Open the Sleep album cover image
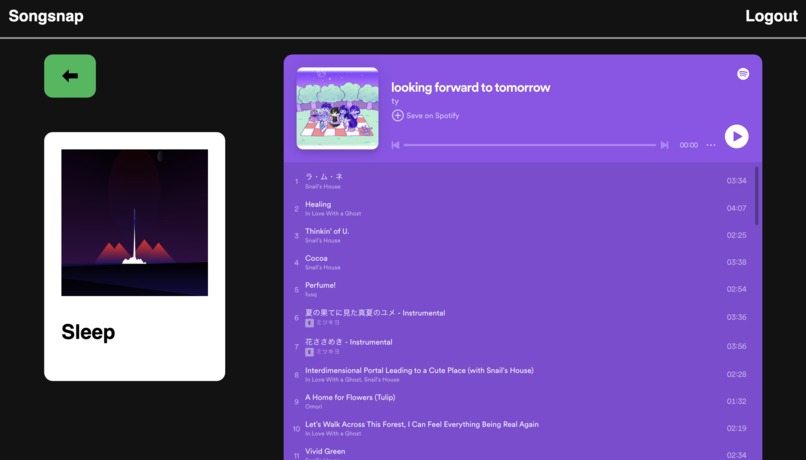 [x=134, y=222]
